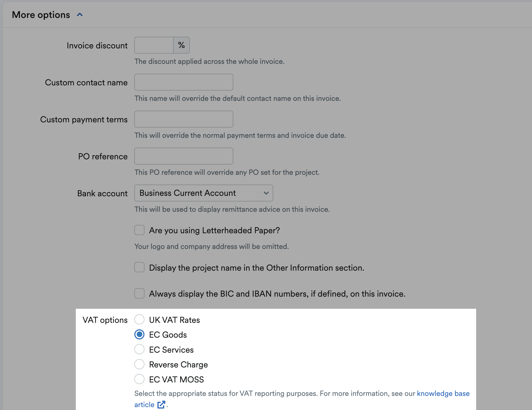
Task: Click the More options heading text
Action: coord(41,15)
